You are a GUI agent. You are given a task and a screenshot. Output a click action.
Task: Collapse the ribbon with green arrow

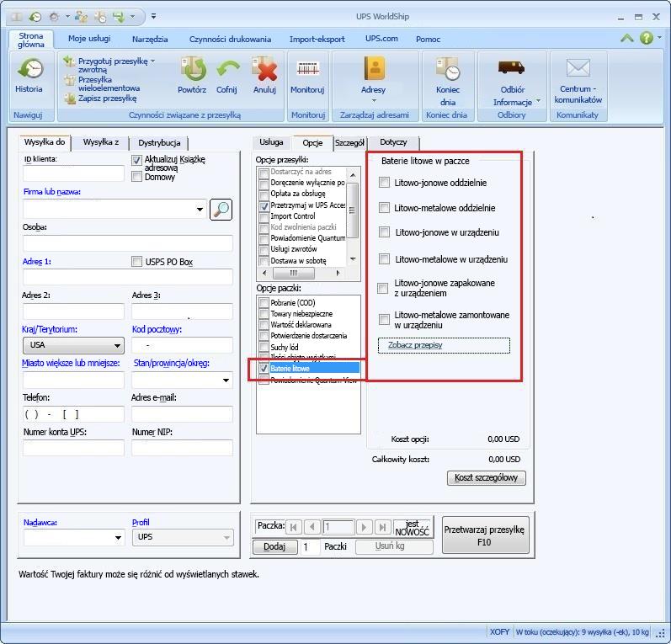point(627,38)
